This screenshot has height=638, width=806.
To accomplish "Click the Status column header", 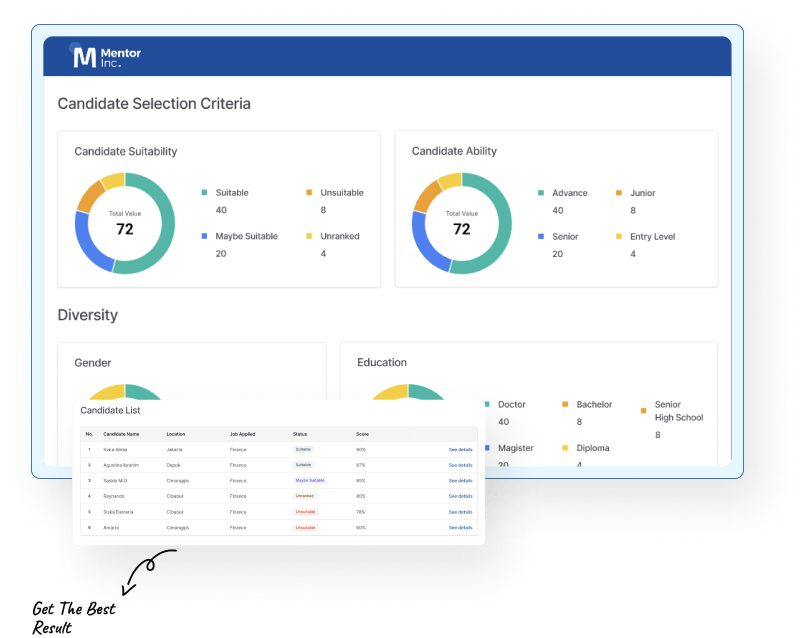I will click(x=299, y=434).
